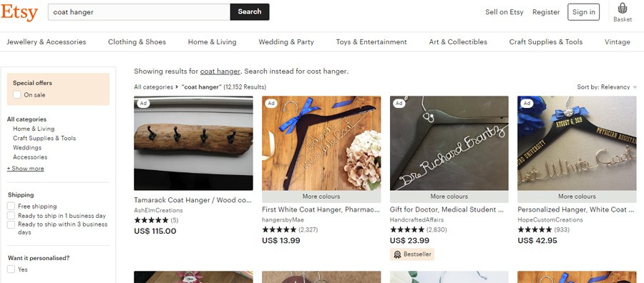Click the Bestseller badge icon
The width and height of the screenshot is (644, 283).
[x=397, y=254]
